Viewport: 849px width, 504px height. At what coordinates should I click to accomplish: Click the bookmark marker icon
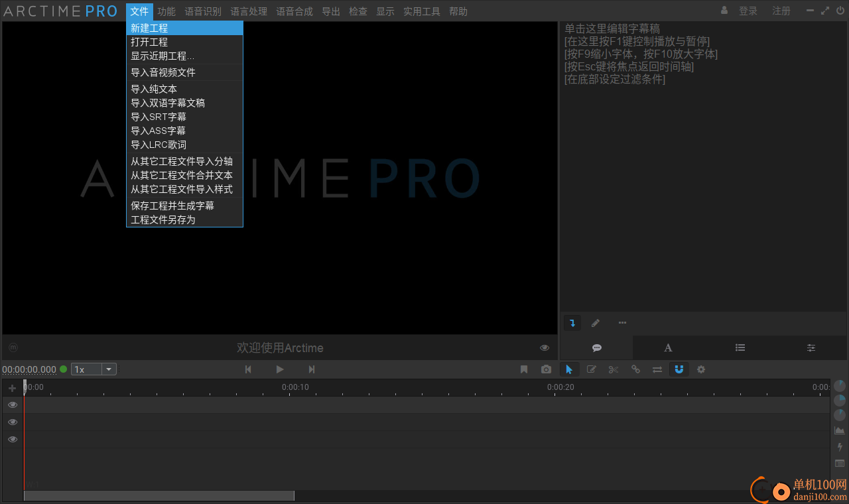524,369
